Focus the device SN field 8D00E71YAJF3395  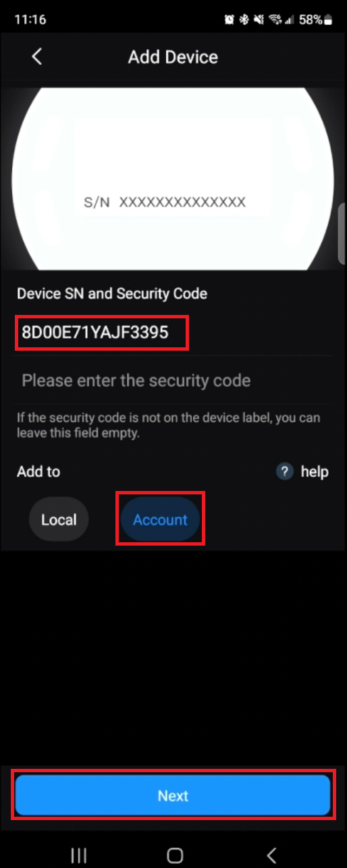coord(173,332)
